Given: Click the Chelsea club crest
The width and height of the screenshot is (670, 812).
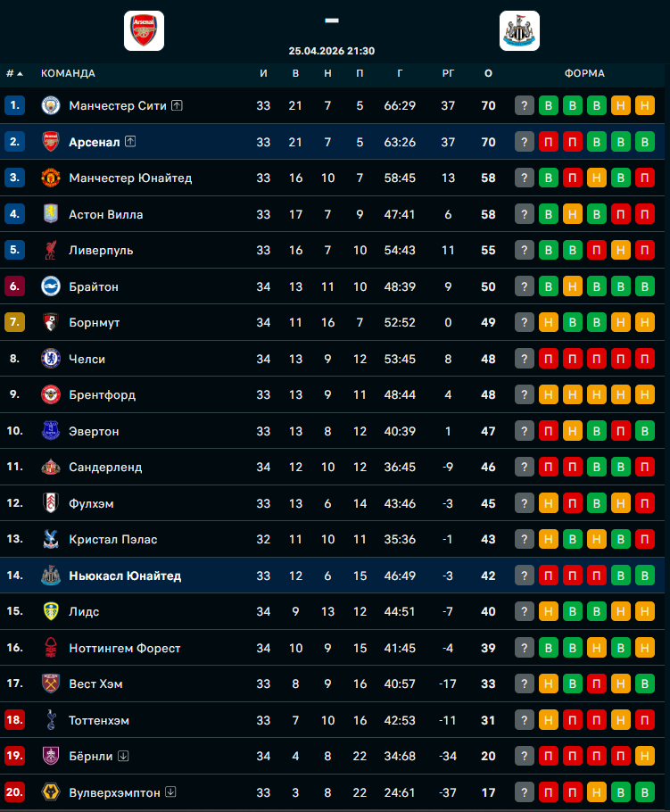Looking at the screenshot, I should pyautogui.click(x=50, y=359).
